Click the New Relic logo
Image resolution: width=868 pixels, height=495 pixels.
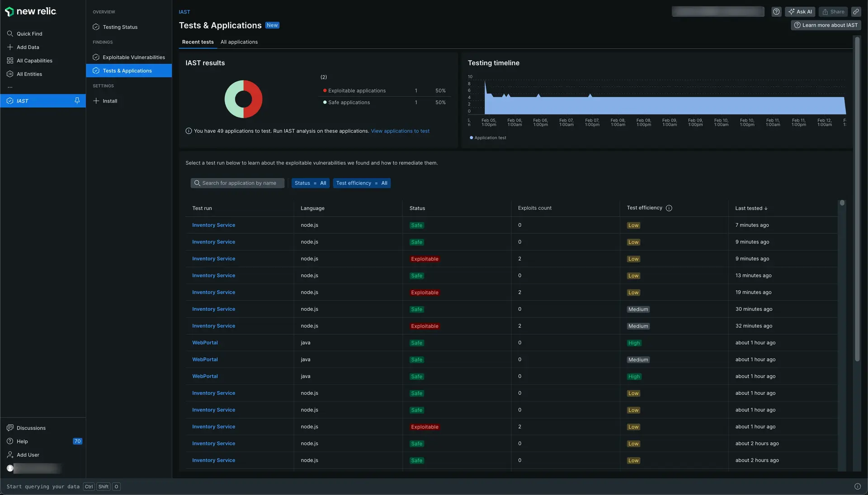click(x=30, y=11)
